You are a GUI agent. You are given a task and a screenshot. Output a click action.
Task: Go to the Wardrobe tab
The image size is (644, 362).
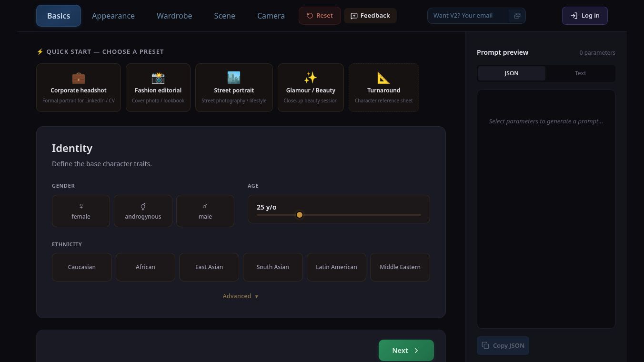174,16
